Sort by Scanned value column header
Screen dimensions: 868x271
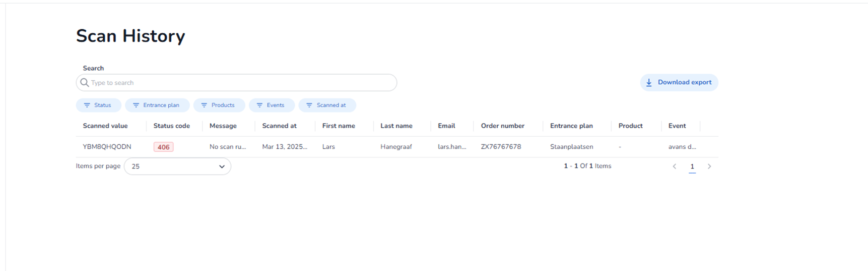click(105, 126)
